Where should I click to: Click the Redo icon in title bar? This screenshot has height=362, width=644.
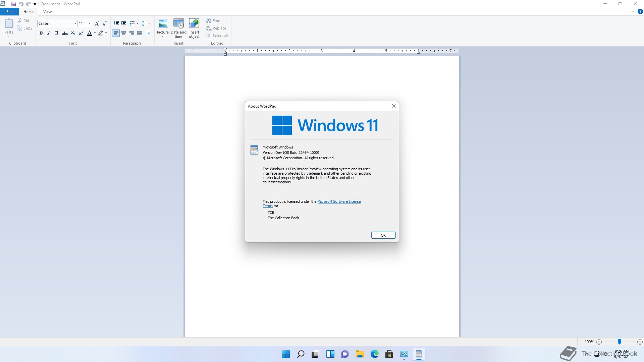(29, 4)
